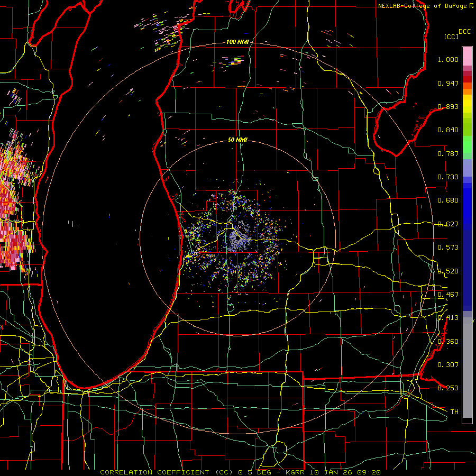Click the pink segment of the color bar
This screenshot has height=476, width=476.
point(467,56)
